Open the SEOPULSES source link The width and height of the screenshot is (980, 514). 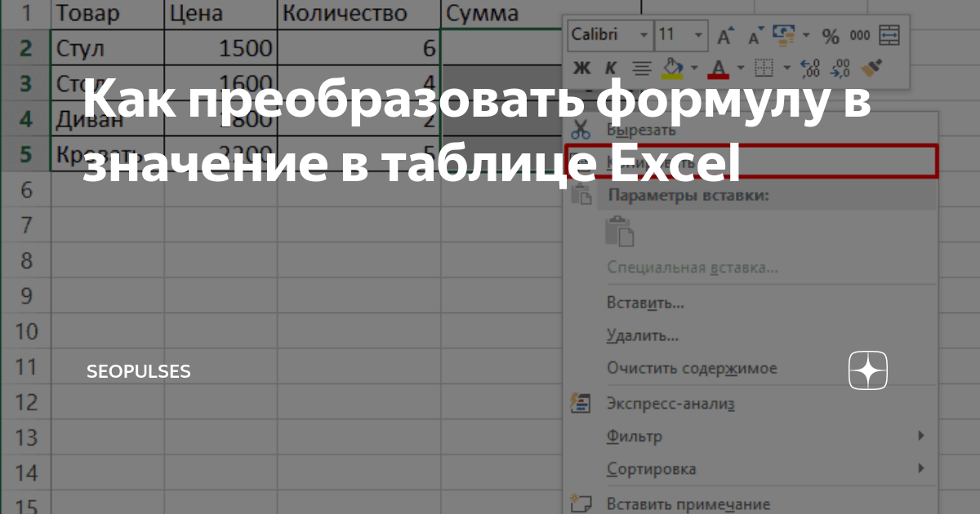[x=138, y=371]
